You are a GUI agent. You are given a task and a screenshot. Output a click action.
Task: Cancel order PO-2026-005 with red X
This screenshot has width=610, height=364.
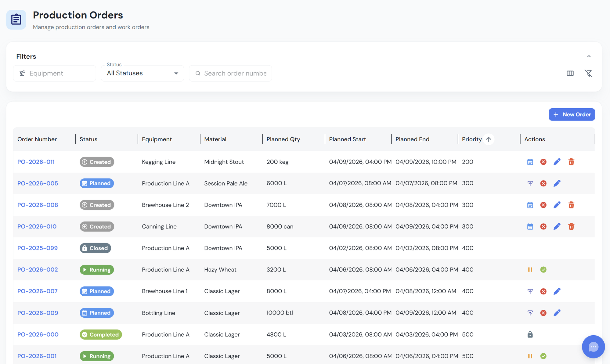[x=543, y=183]
